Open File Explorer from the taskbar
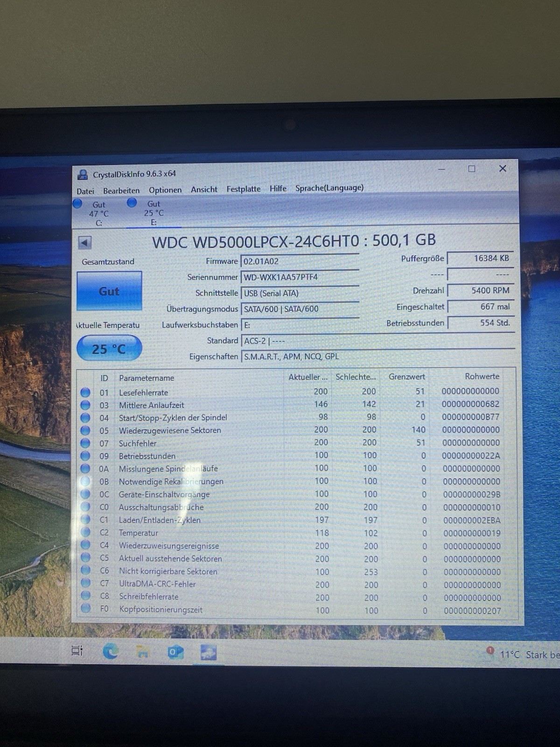Image resolution: width=560 pixels, height=747 pixels. coord(143,651)
